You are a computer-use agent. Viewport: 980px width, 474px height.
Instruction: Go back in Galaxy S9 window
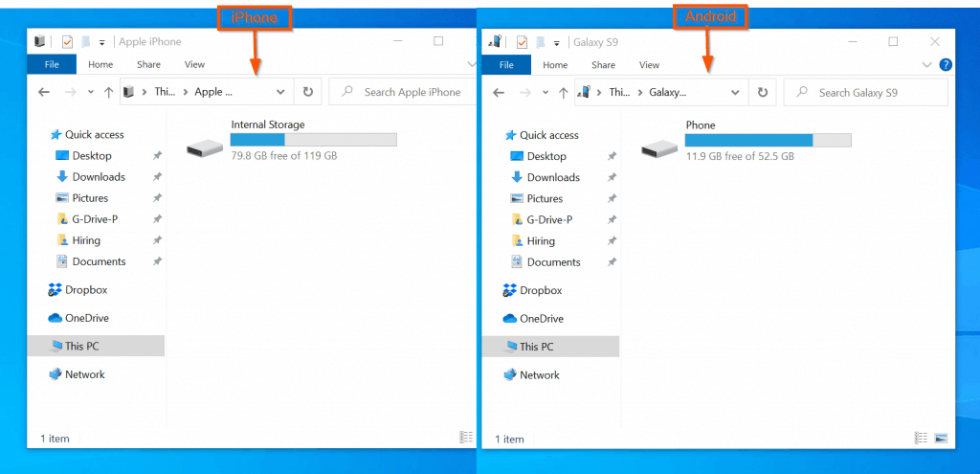498,93
